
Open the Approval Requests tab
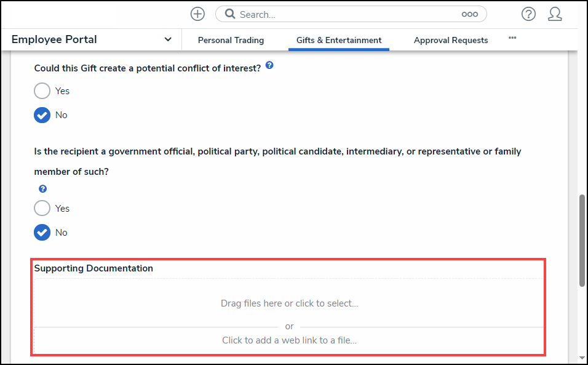[451, 40]
